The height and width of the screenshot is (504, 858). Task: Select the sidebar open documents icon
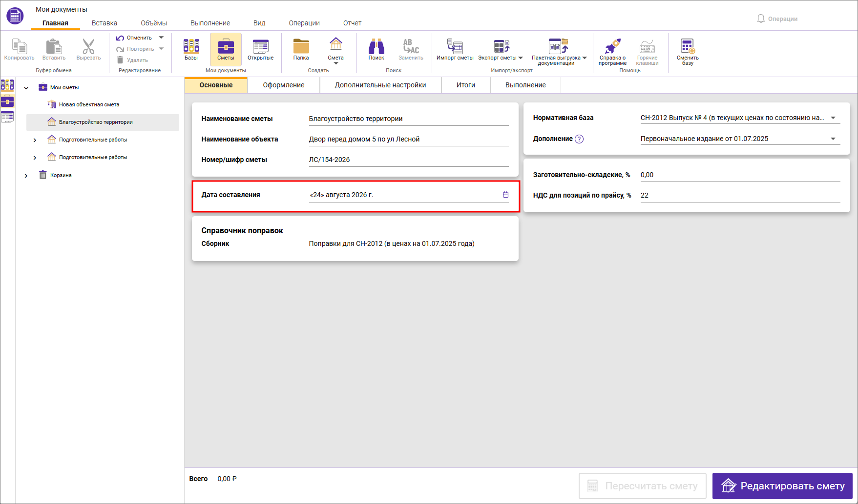pyautogui.click(x=7, y=117)
